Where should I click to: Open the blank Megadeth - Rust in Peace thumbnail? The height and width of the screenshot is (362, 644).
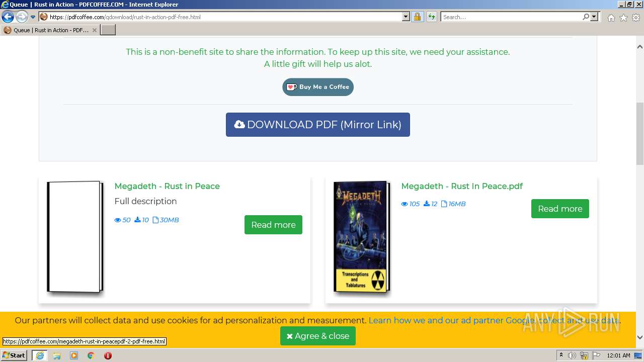point(75,237)
